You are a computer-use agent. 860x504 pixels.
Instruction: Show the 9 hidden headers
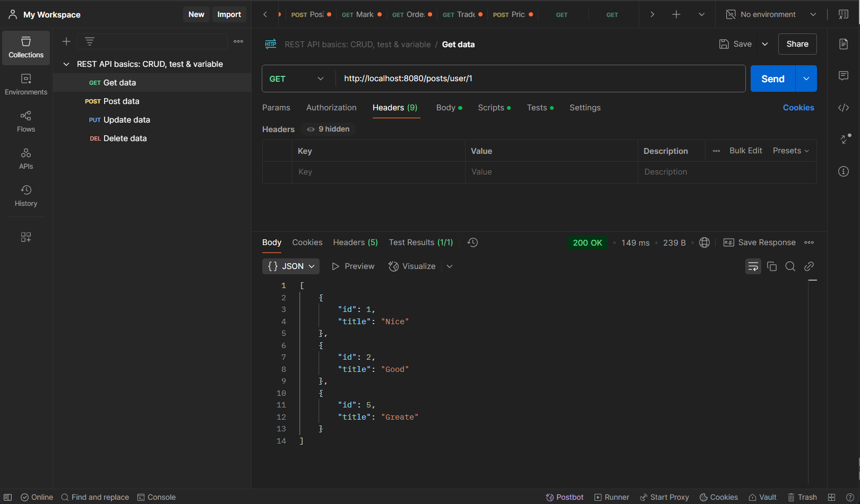tap(328, 129)
